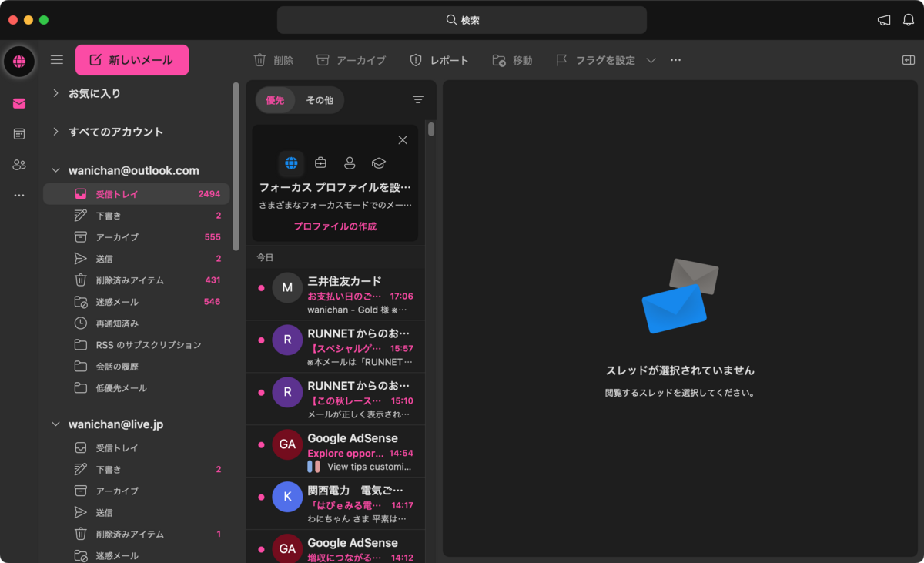Click the Move (移動) toolbar button

(512, 60)
